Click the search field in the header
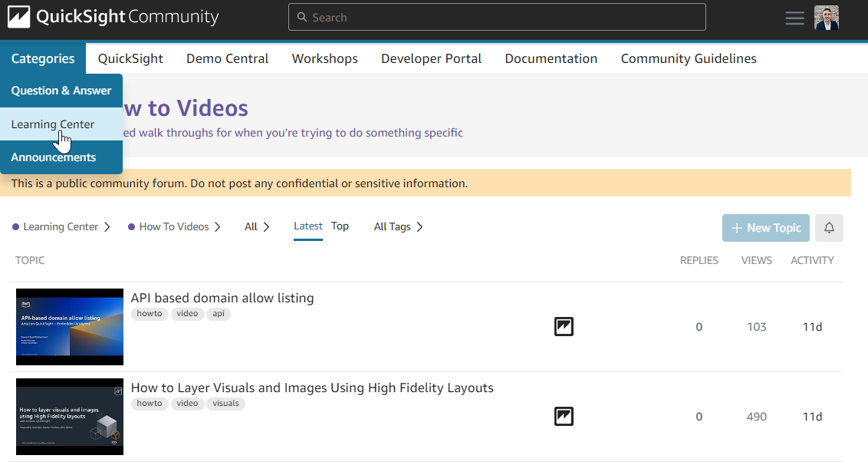Screen dimensions: 868x462 497,17
